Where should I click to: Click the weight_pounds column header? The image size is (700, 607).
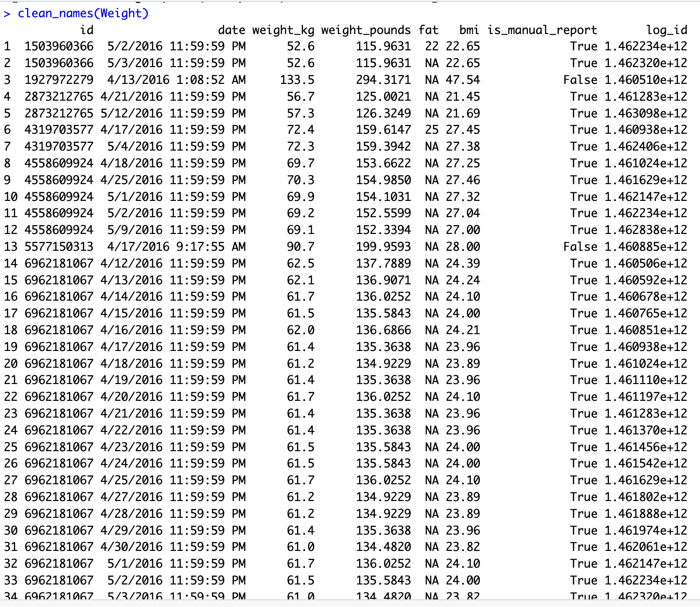[x=366, y=30]
